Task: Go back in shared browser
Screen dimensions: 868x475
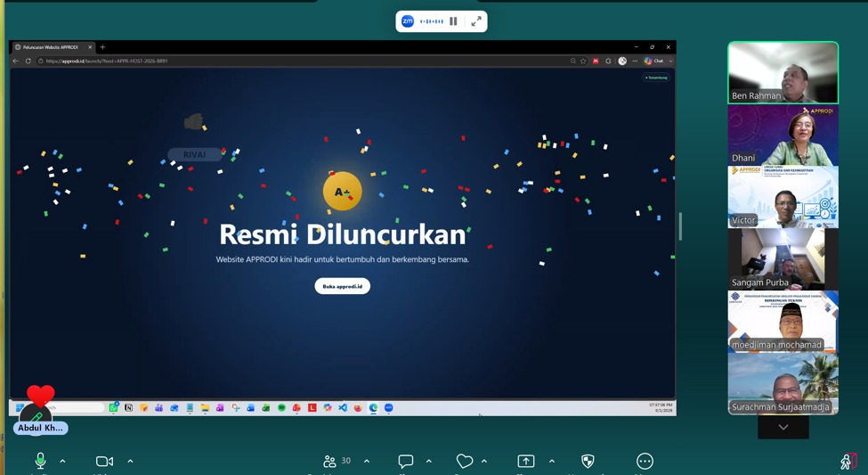Action: (x=16, y=61)
